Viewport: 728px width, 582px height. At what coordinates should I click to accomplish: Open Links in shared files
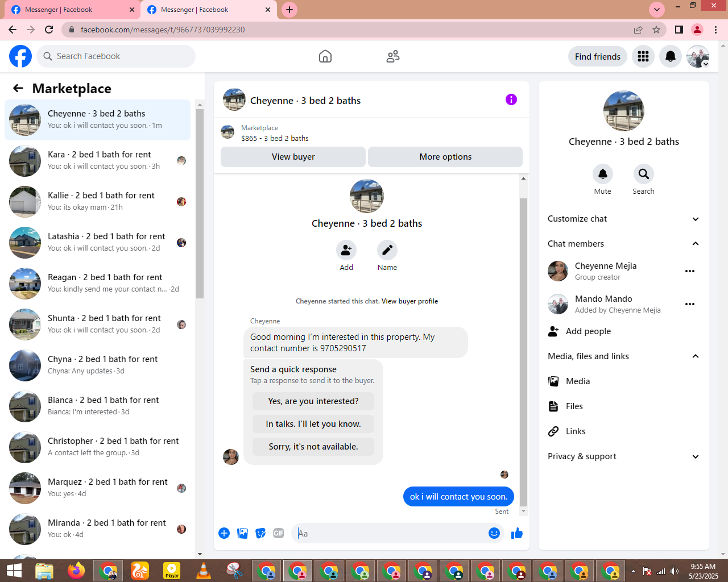(x=623, y=431)
